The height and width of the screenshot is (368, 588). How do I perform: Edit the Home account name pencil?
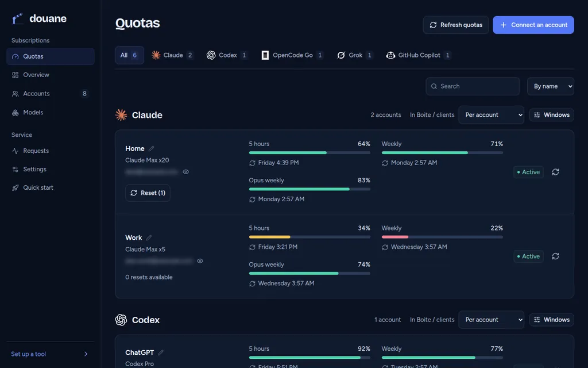pyautogui.click(x=151, y=149)
